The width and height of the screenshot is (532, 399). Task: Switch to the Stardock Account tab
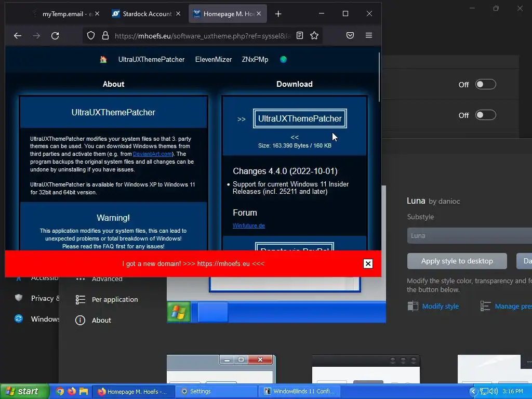click(146, 14)
